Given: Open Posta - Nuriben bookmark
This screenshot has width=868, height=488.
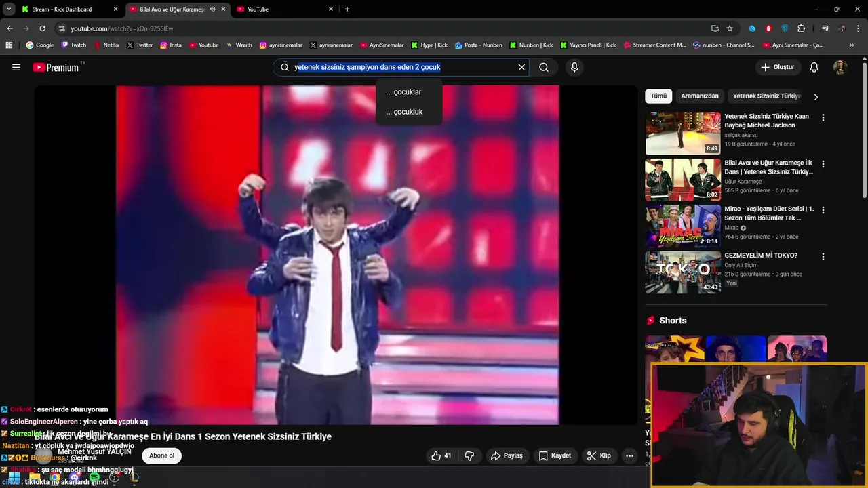Looking at the screenshot, I should point(478,45).
